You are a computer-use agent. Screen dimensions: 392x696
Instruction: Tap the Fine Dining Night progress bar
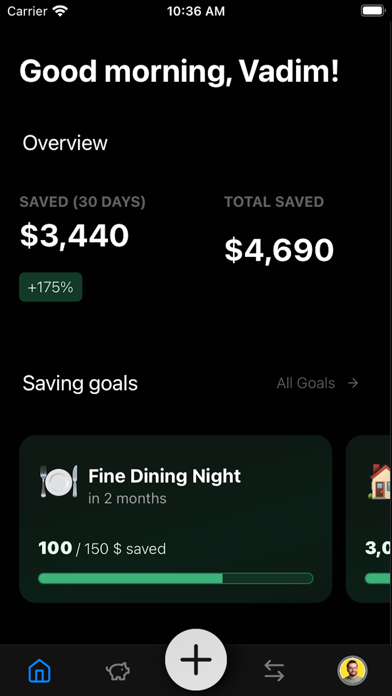tap(176, 578)
